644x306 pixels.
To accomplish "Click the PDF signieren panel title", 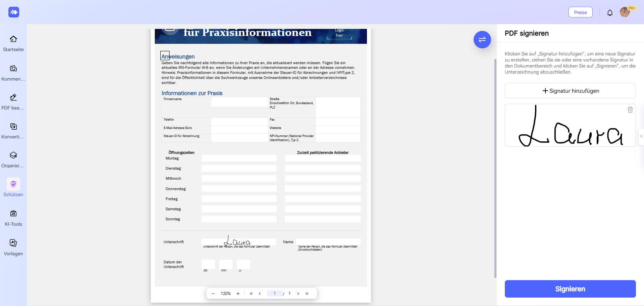I will (527, 33).
